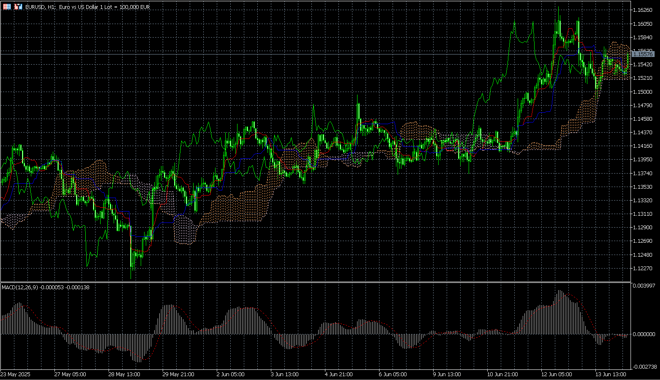660x380 pixels.
Task: Click the 1.13110 price scale label
Action: click(642, 214)
